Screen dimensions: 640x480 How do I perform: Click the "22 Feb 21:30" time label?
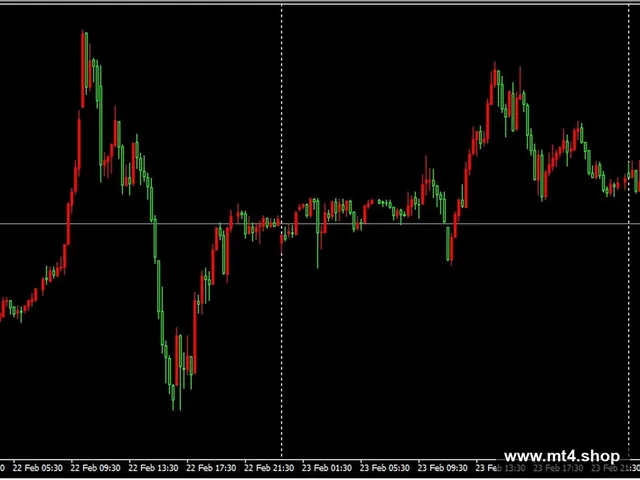(269, 468)
